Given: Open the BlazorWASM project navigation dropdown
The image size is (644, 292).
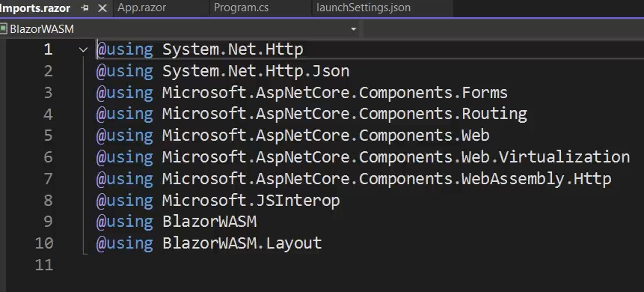Looking at the screenshot, I should point(179,29).
